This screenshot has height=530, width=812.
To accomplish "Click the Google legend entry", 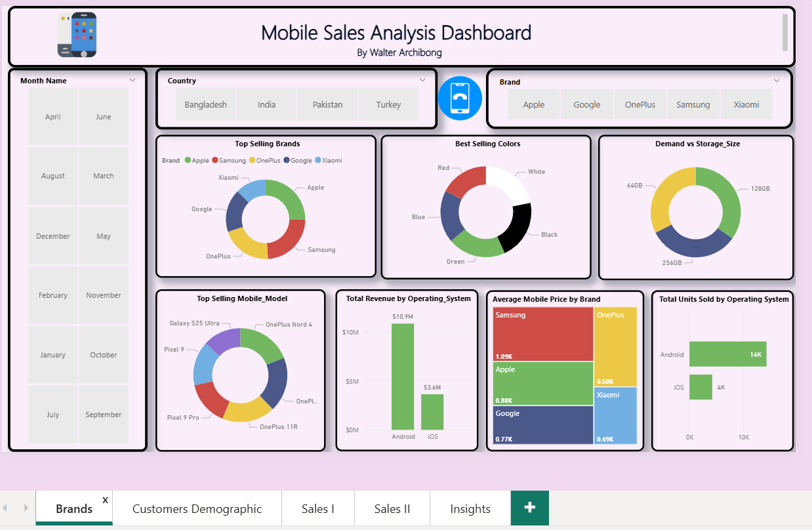I will [x=298, y=160].
